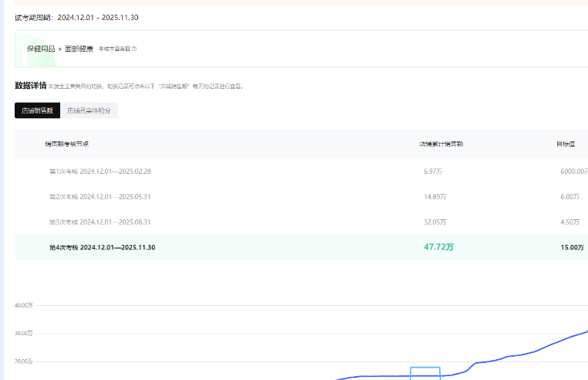The width and height of the screenshot is (588, 380).
Task: Click the 店铺累计销售额 column header
Action: click(x=441, y=144)
